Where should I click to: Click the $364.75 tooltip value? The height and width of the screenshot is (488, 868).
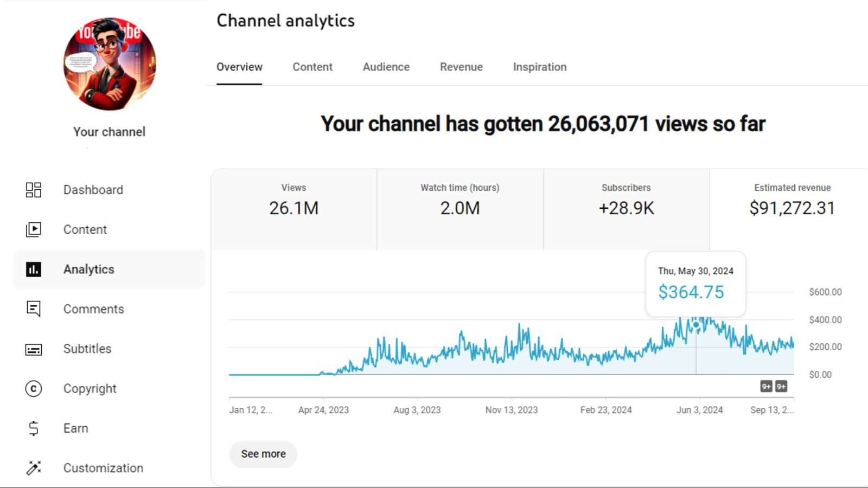[691, 292]
